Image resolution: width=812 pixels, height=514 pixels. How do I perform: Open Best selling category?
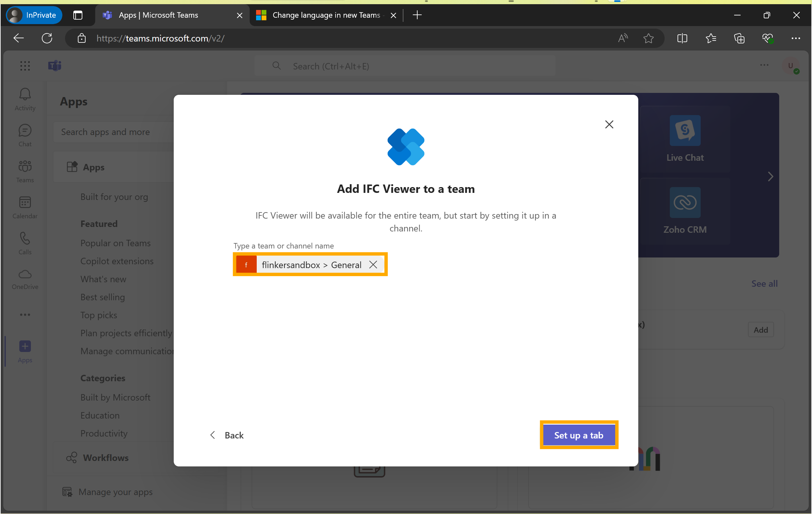pyautogui.click(x=103, y=297)
